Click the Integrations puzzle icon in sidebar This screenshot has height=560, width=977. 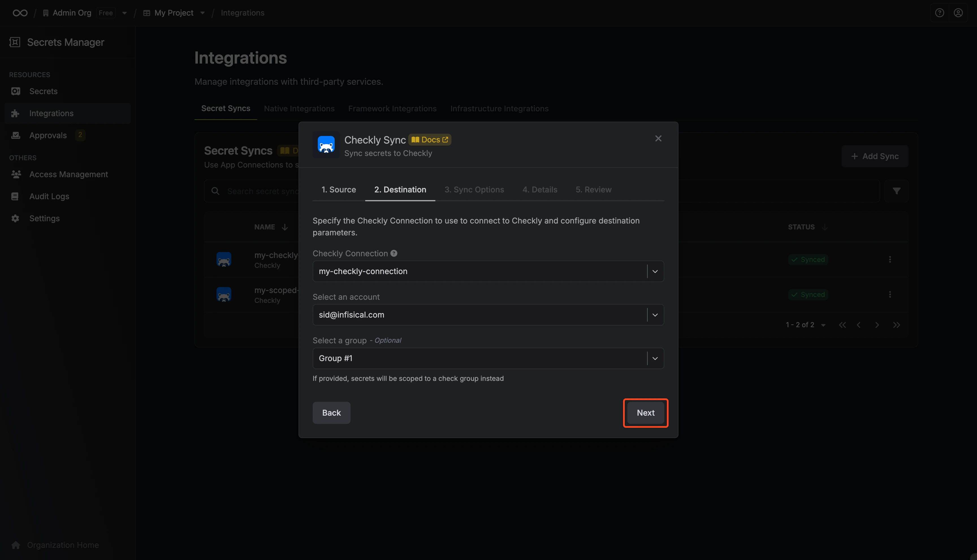pyautogui.click(x=15, y=113)
